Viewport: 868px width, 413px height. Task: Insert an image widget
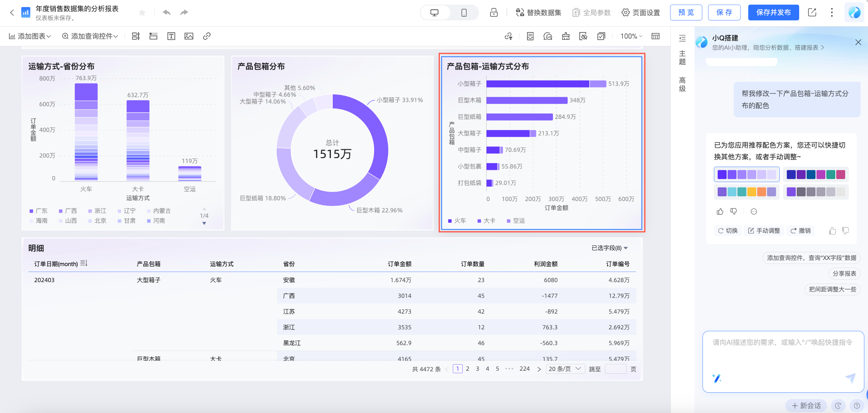point(189,36)
